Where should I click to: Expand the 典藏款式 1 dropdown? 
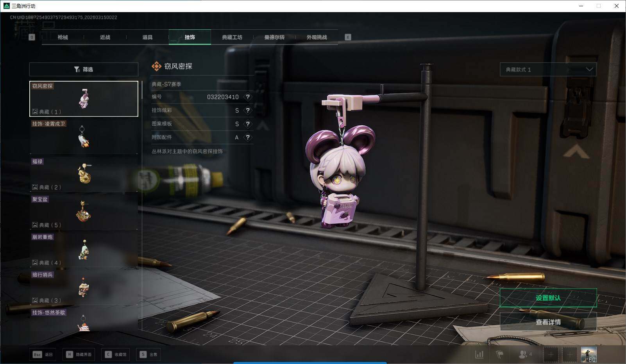pyautogui.click(x=548, y=70)
